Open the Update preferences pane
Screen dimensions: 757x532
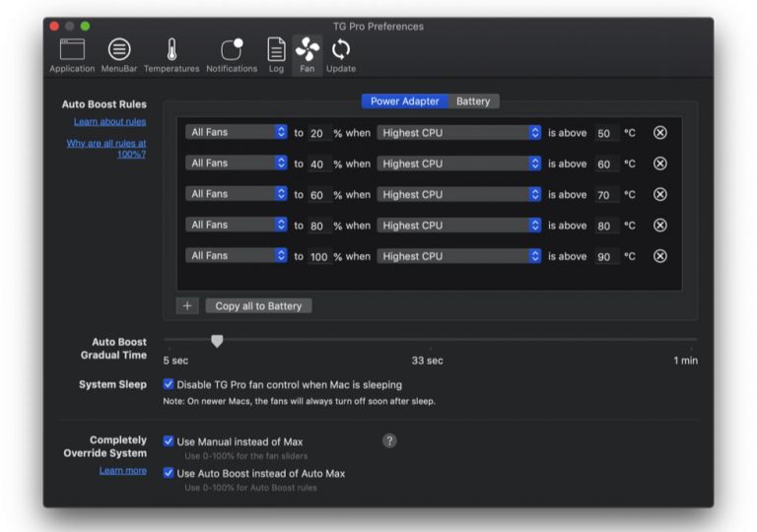pos(341,55)
